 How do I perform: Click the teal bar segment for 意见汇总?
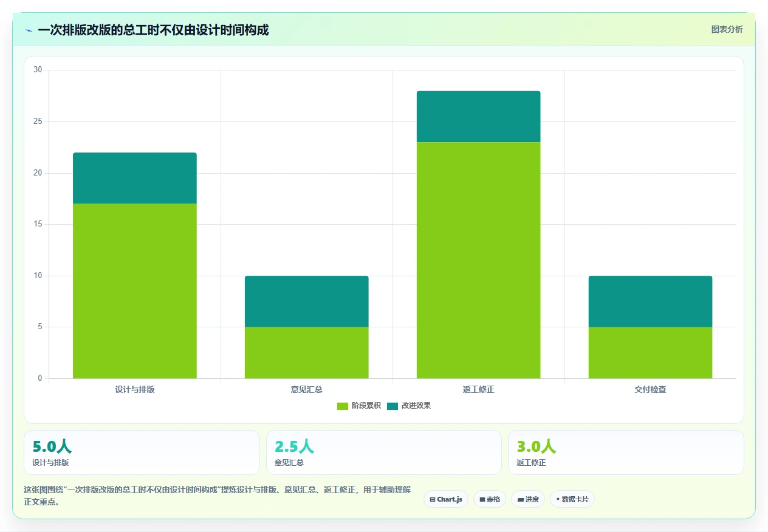(x=307, y=301)
